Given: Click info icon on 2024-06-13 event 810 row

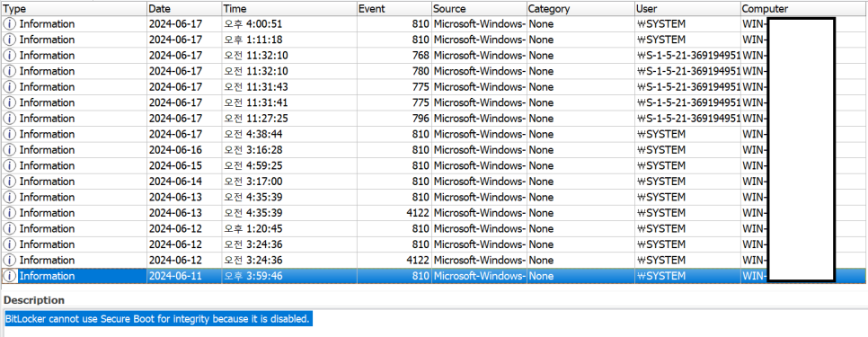Looking at the screenshot, I should click(10, 197).
